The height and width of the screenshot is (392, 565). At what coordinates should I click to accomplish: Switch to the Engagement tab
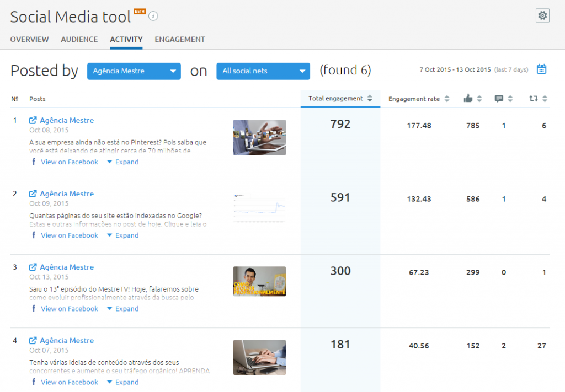[179, 40]
